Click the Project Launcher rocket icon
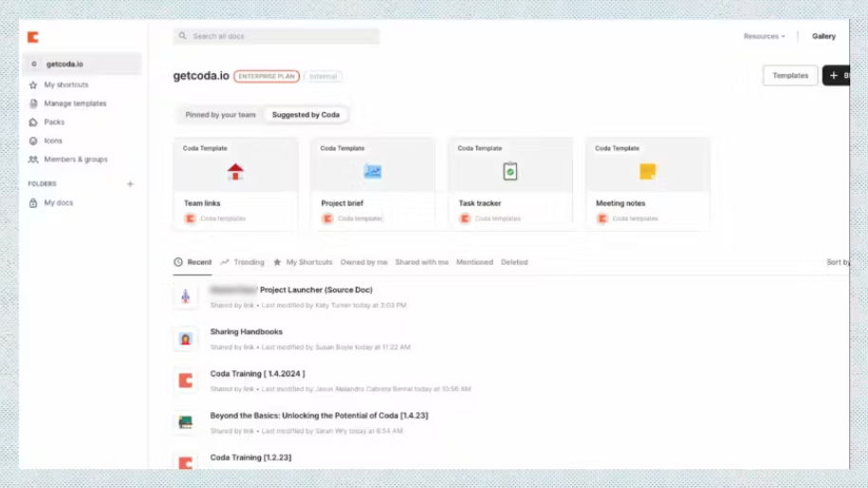The width and height of the screenshot is (868, 488). click(185, 296)
